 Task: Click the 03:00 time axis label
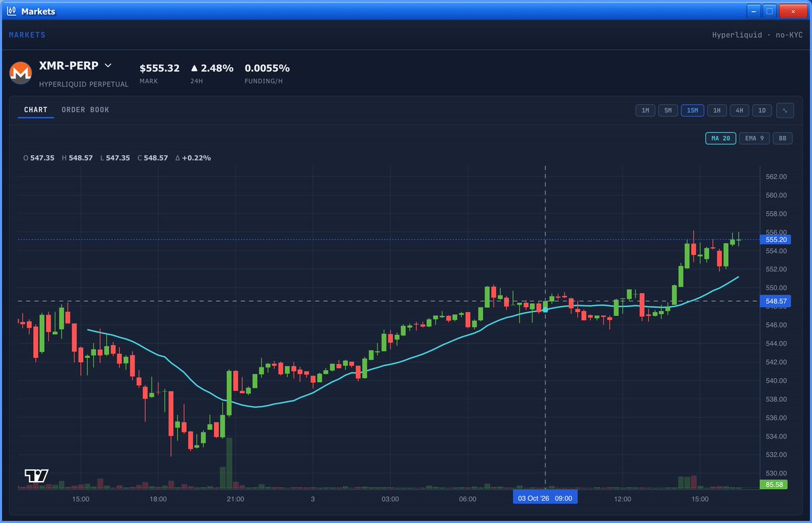(390, 499)
